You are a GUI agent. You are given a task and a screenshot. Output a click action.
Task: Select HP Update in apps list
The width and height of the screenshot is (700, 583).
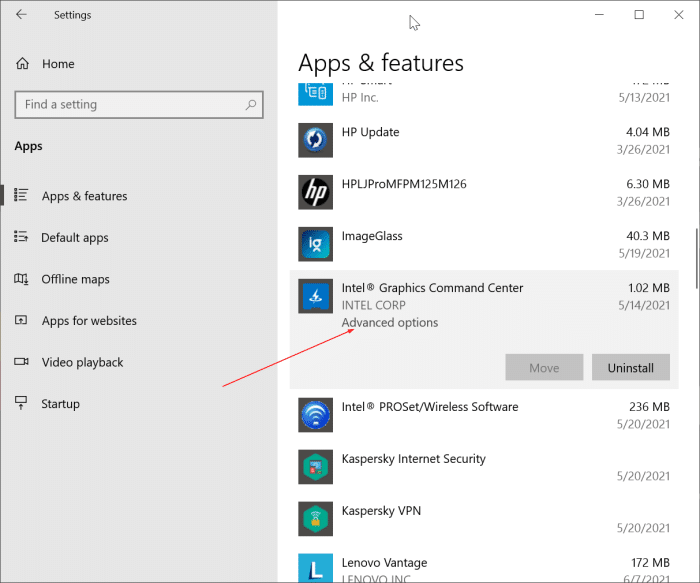pyautogui.click(x=484, y=140)
